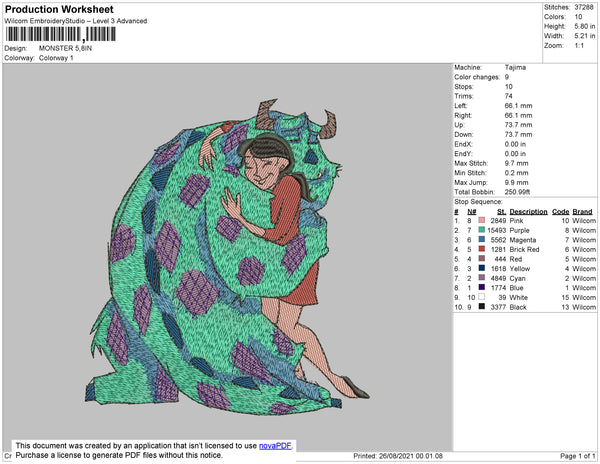600x464 pixels.
Task: Click the Brick Red color swatch
Action: click(482, 249)
